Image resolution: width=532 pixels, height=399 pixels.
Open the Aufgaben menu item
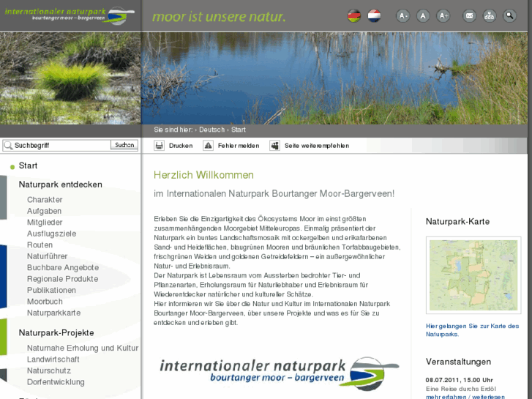[45, 211]
